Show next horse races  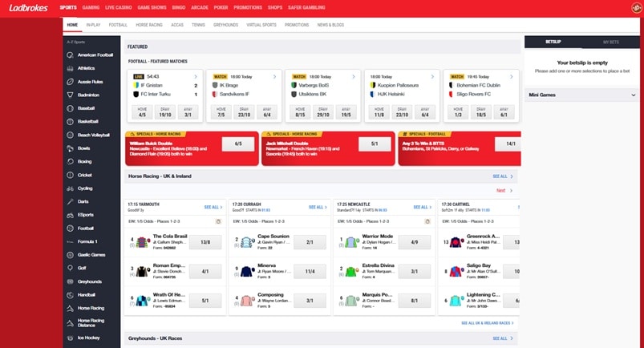click(504, 191)
